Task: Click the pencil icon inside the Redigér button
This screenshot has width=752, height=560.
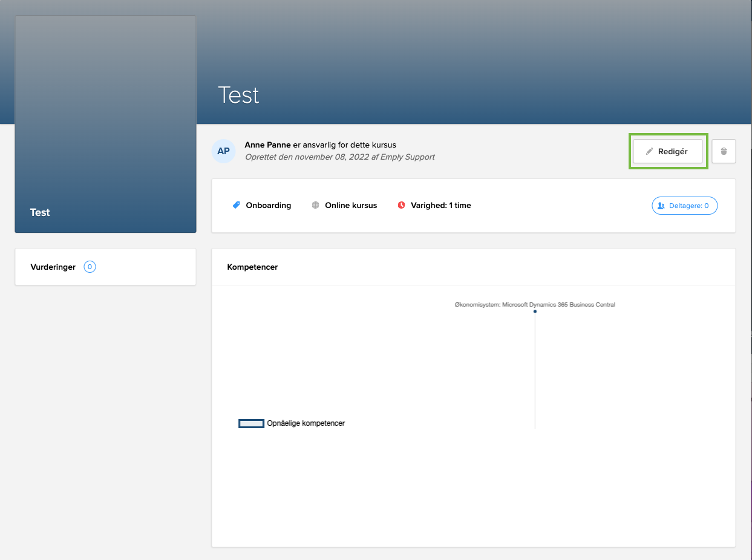Action: click(650, 151)
